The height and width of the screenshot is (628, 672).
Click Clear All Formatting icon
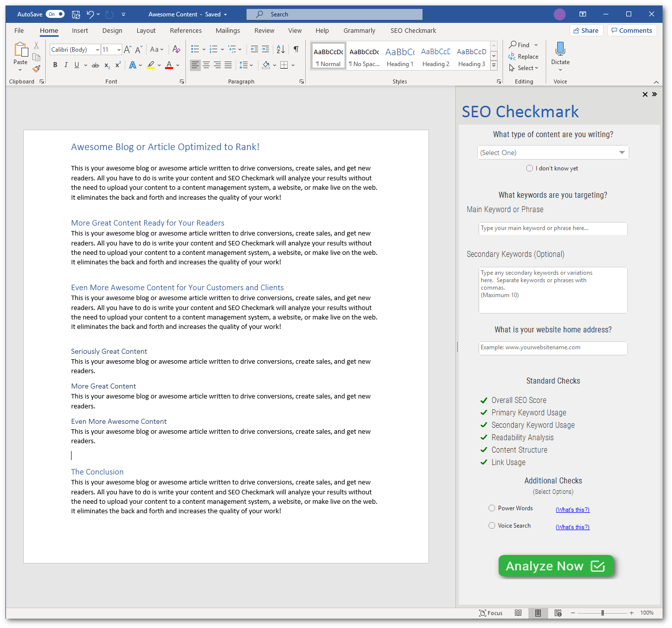point(176,49)
